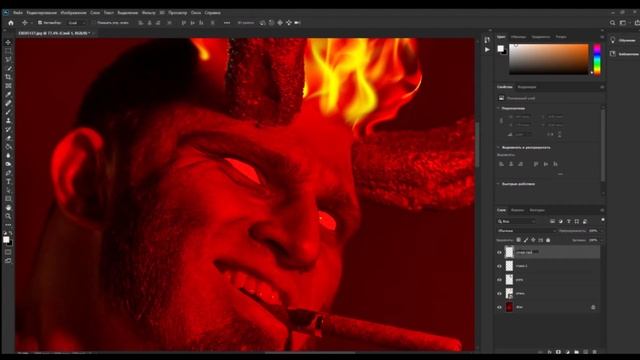Viewport: 640px width, 360px height.
Task: Click the options bar three-dots more button
Action: coord(227,23)
